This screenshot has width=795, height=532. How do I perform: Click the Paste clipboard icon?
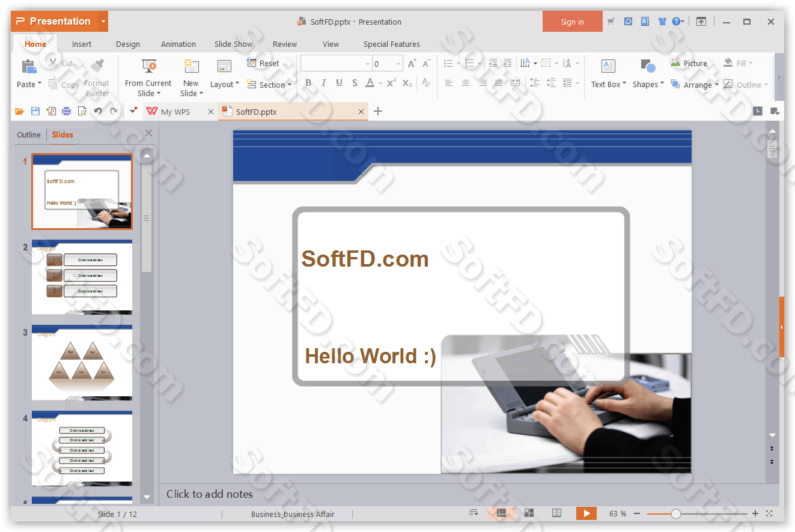pyautogui.click(x=28, y=66)
